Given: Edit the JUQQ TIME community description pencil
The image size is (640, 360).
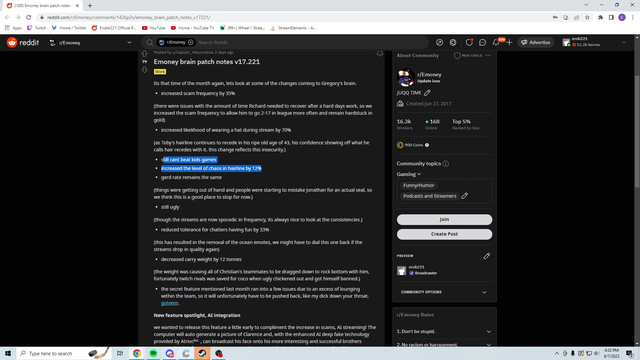Looking at the screenshot, I should click(427, 93).
